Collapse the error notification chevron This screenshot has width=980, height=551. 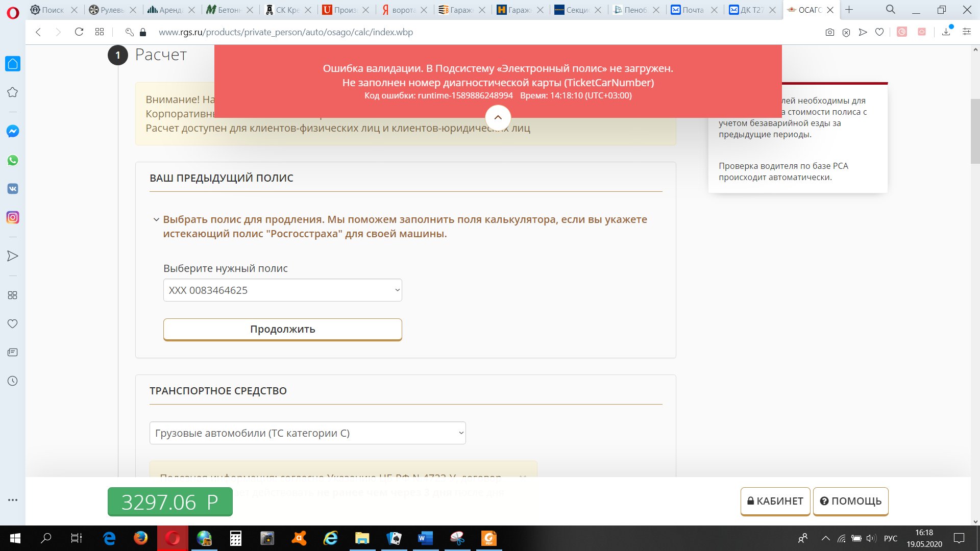(x=498, y=117)
